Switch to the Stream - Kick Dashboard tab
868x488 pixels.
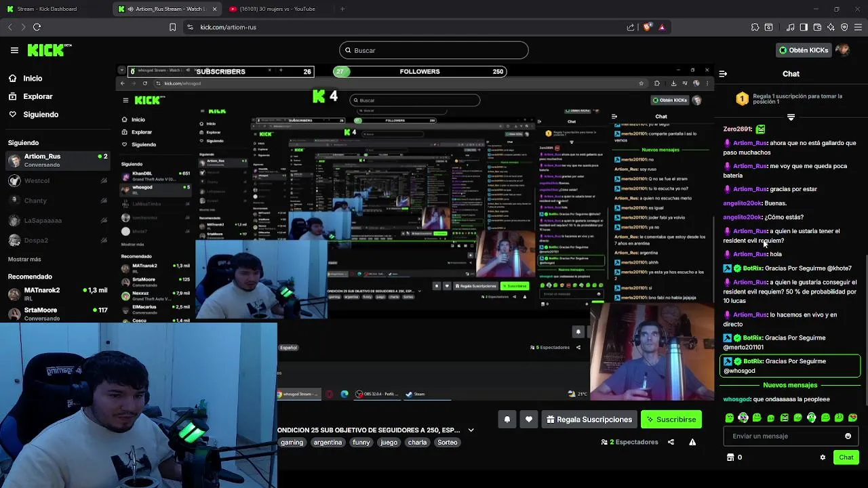tap(54, 9)
